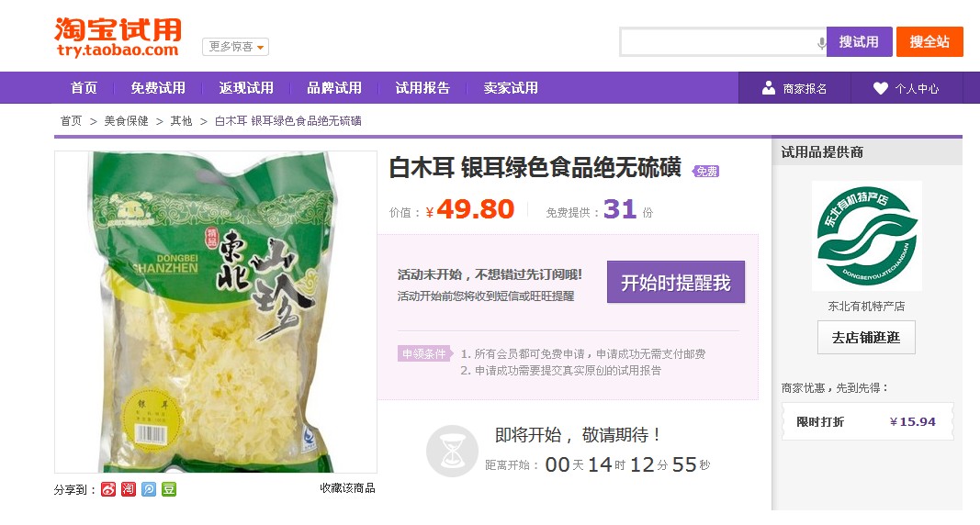Share product to Weibo icon
The height and width of the screenshot is (525, 980).
pyautogui.click(x=108, y=489)
